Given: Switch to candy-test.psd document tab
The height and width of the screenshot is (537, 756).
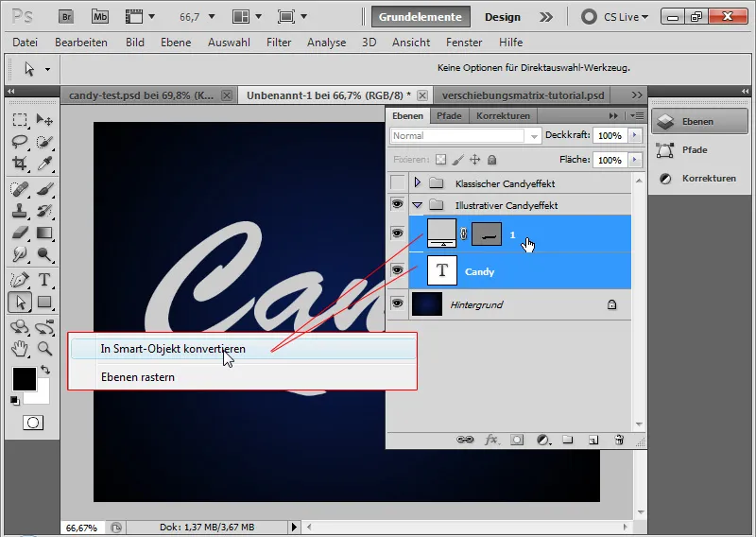Looking at the screenshot, I should click(147, 95).
